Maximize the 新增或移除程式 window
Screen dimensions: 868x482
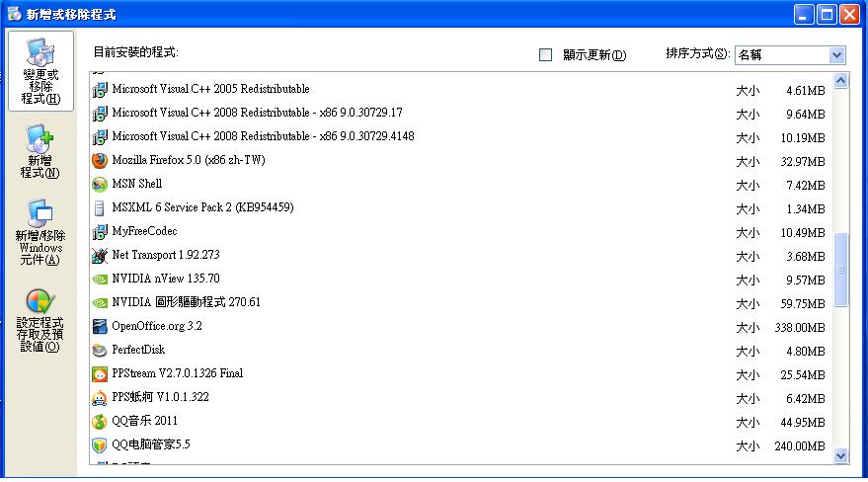pyautogui.click(x=827, y=15)
